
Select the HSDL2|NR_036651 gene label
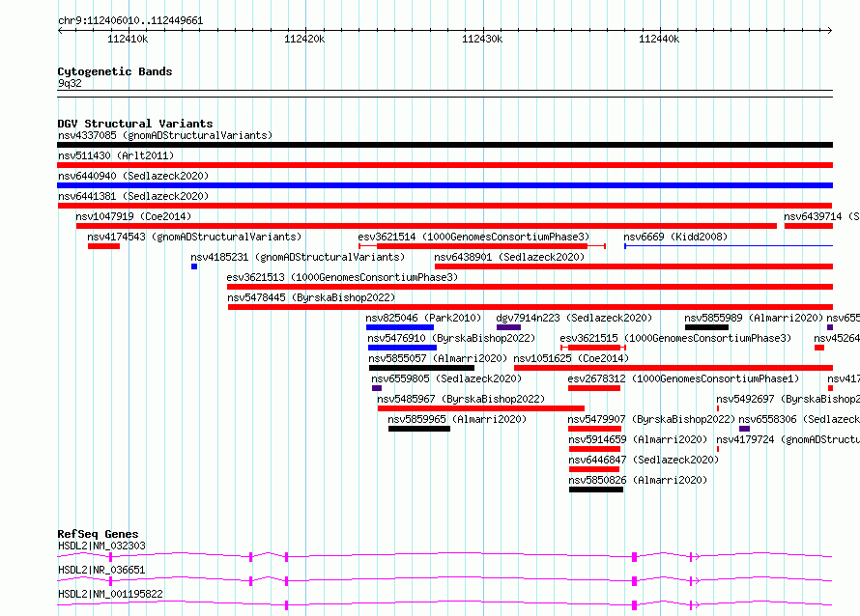point(102,570)
